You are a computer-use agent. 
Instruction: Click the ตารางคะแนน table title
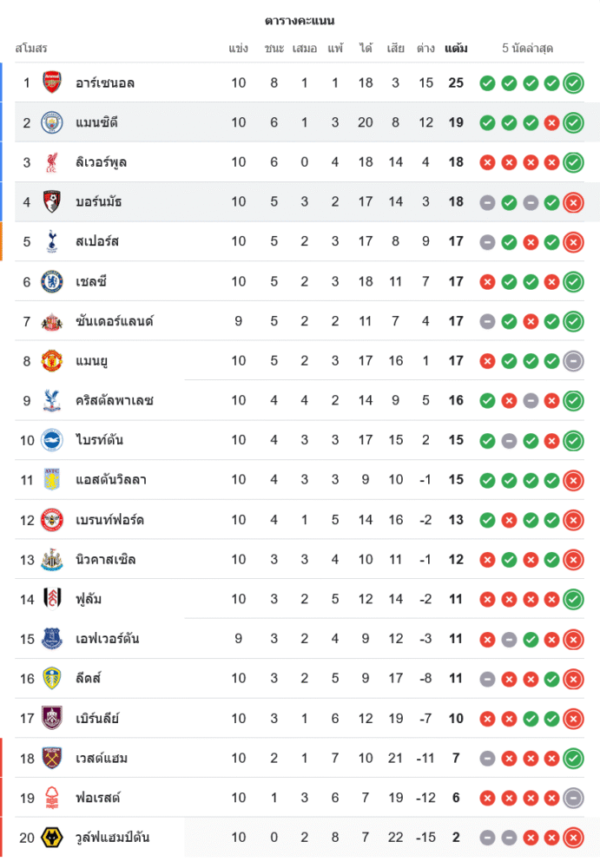300,20
